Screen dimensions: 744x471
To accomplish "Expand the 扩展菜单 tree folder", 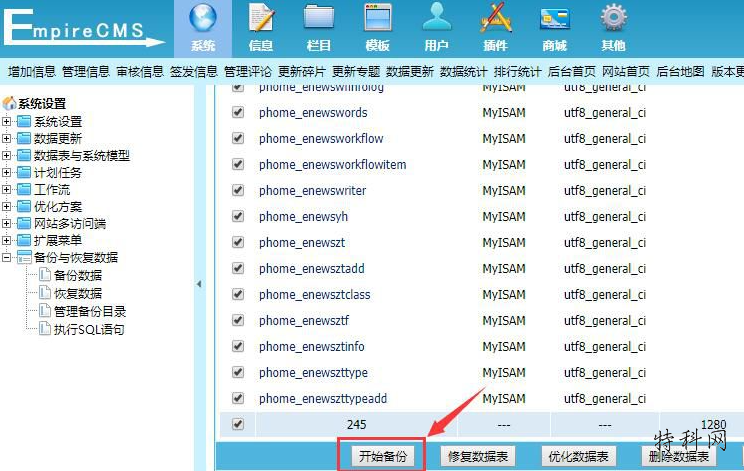I will click(x=6, y=240).
